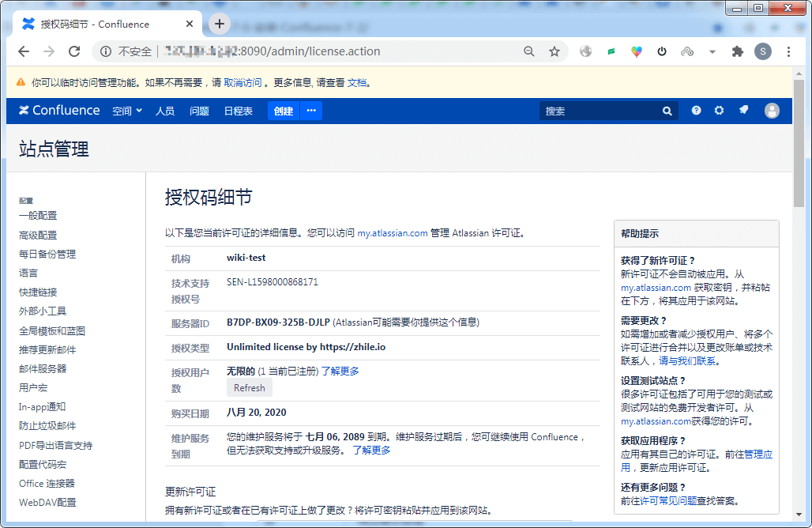
Task: Open WebDAV配置 in the sidebar
Action: (47, 502)
